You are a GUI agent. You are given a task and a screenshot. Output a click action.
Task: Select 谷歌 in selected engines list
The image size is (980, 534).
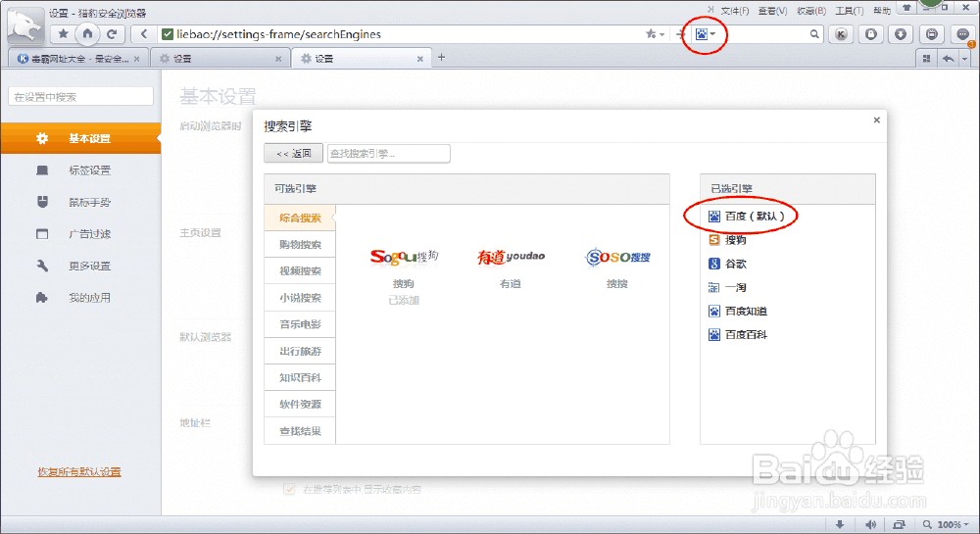pyautogui.click(x=727, y=264)
